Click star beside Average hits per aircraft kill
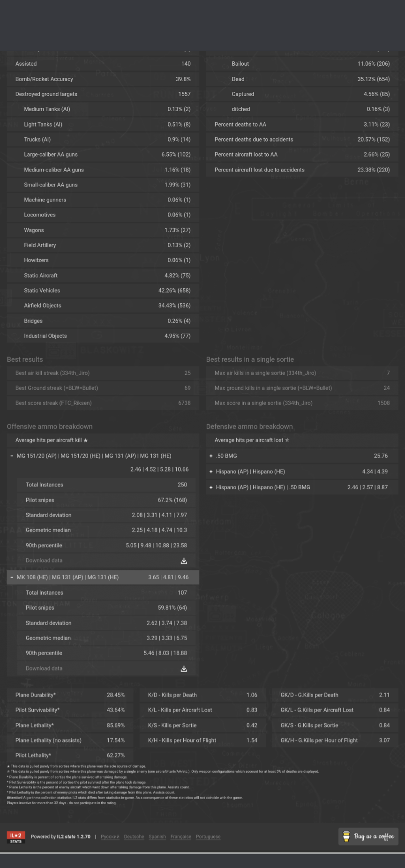 click(x=85, y=441)
